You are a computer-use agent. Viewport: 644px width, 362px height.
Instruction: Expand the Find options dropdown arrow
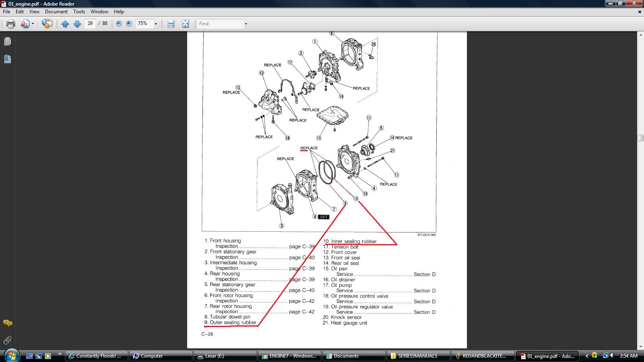click(246, 24)
